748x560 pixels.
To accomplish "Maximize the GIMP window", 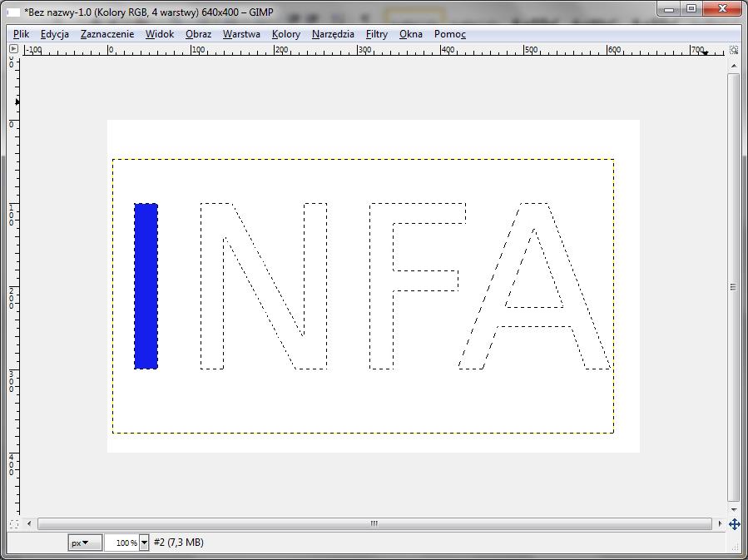I will 691,9.
